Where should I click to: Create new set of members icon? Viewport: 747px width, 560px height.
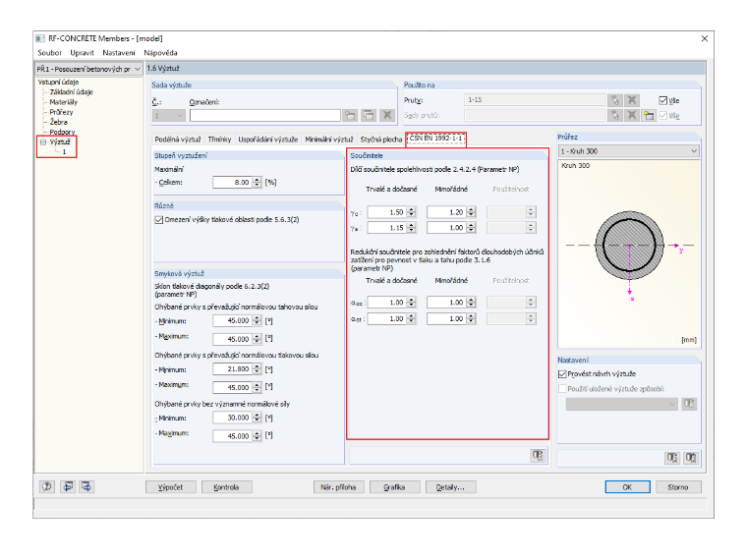coord(648,115)
